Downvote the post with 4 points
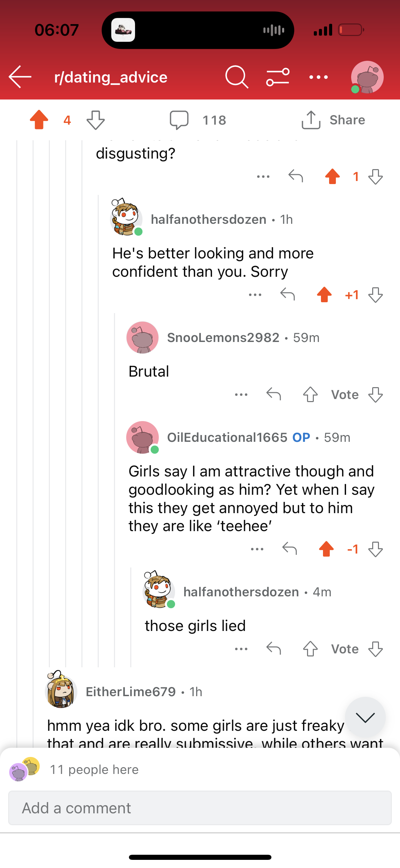This screenshot has height=868, width=400. point(96,120)
